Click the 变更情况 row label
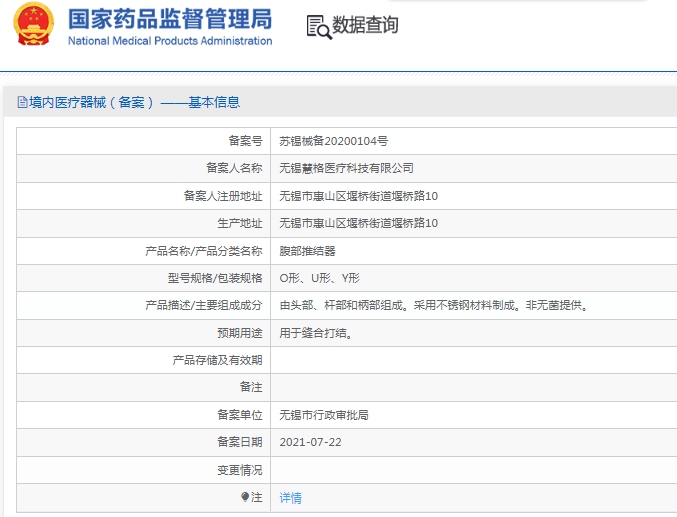 240,470
